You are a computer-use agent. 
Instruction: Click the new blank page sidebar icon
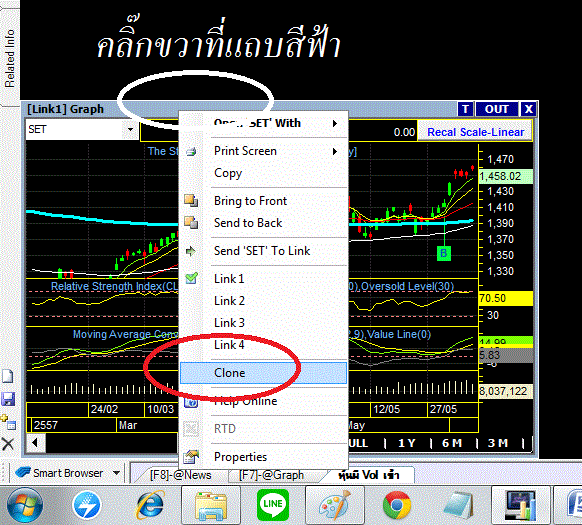pyautogui.click(x=8, y=376)
